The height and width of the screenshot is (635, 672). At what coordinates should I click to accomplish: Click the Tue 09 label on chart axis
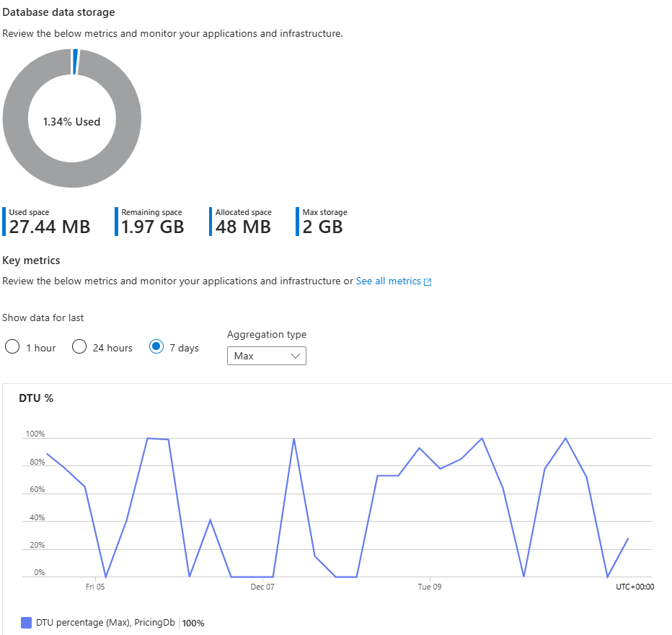pos(429,587)
